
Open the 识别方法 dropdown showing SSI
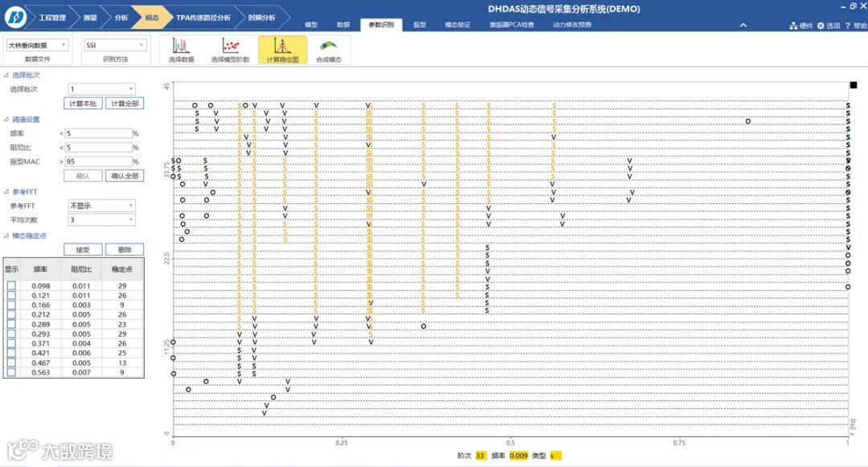click(x=115, y=45)
